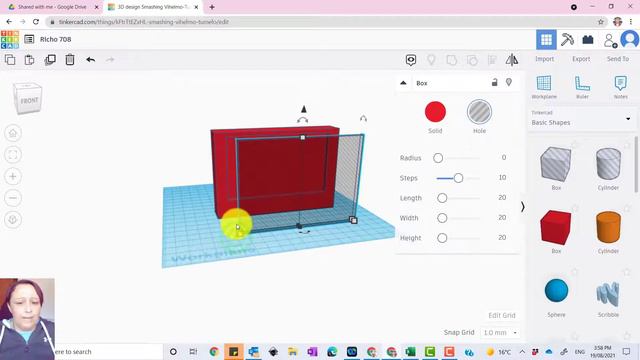Select the Workplane tool

(544, 87)
